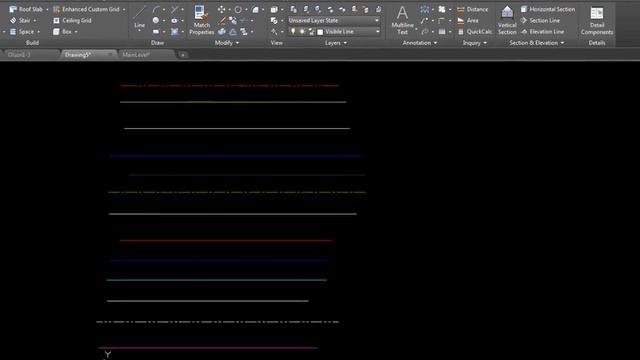Click the Build panel label
The image size is (640, 360).
coord(32,43)
